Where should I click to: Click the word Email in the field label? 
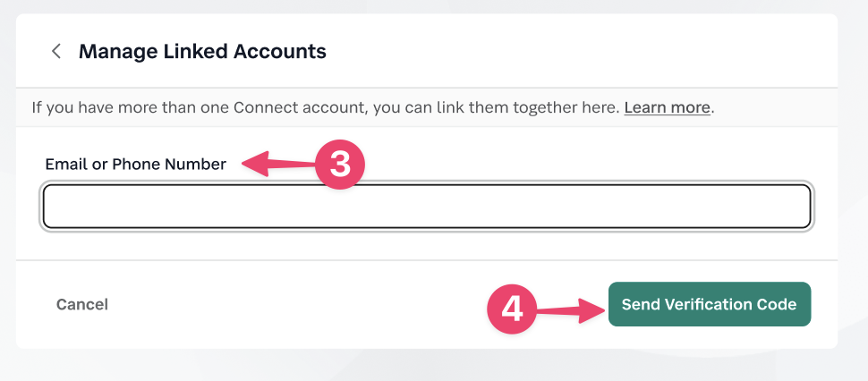(x=65, y=164)
